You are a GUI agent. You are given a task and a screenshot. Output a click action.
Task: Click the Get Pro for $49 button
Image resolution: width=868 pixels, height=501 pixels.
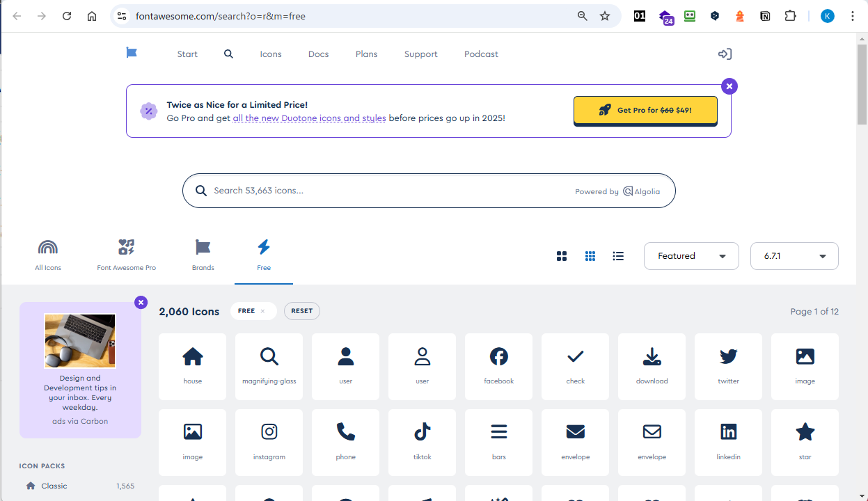click(645, 110)
